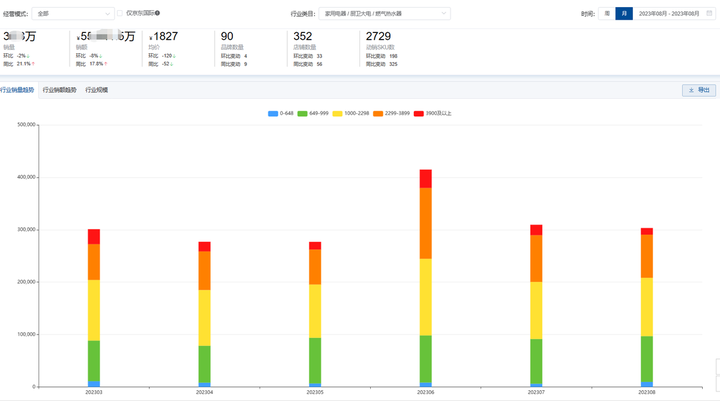The height and width of the screenshot is (401, 720).
Task: Switch to the 行业规模 tab
Action: pyautogui.click(x=96, y=90)
